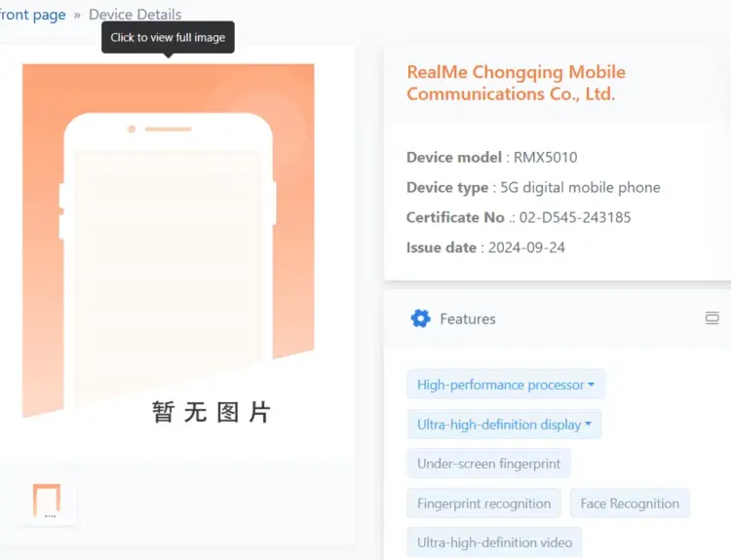Open RealMe Chongqing Mobile Communications company title
The width and height of the screenshot is (731, 560).
click(x=516, y=83)
